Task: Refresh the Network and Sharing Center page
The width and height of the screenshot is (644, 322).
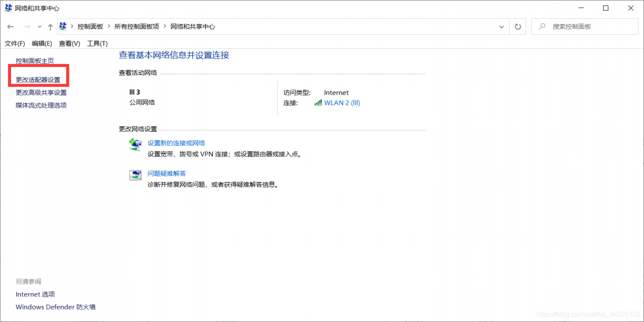Action: pyautogui.click(x=518, y=27)
